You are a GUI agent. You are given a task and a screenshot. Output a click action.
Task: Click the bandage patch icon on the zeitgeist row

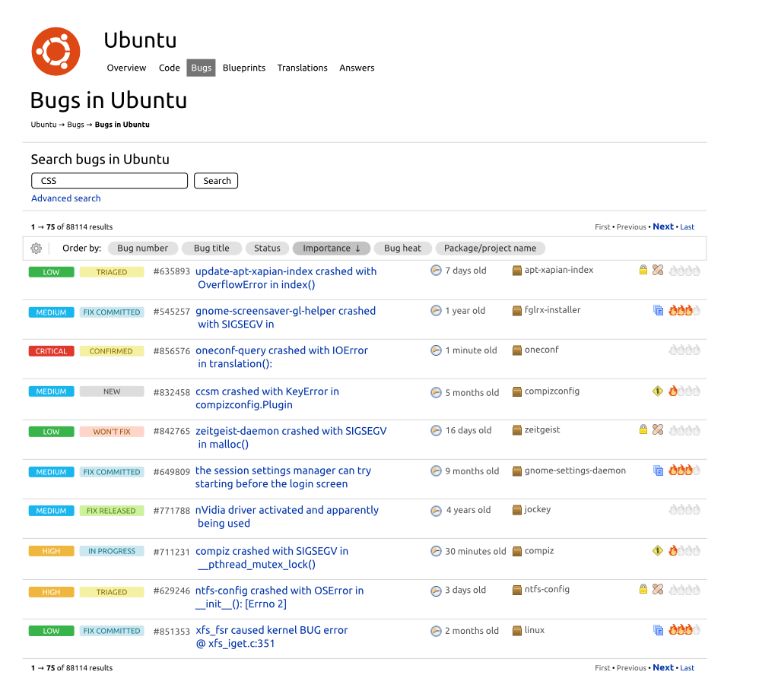click(x=658, y=429)
